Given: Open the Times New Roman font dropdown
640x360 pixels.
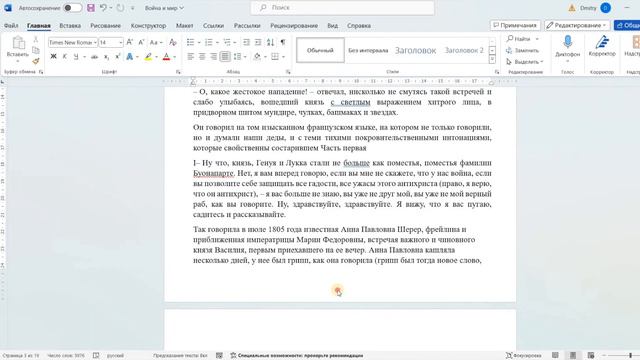Looking at the screenshot, I should click(x=95, y=42).
